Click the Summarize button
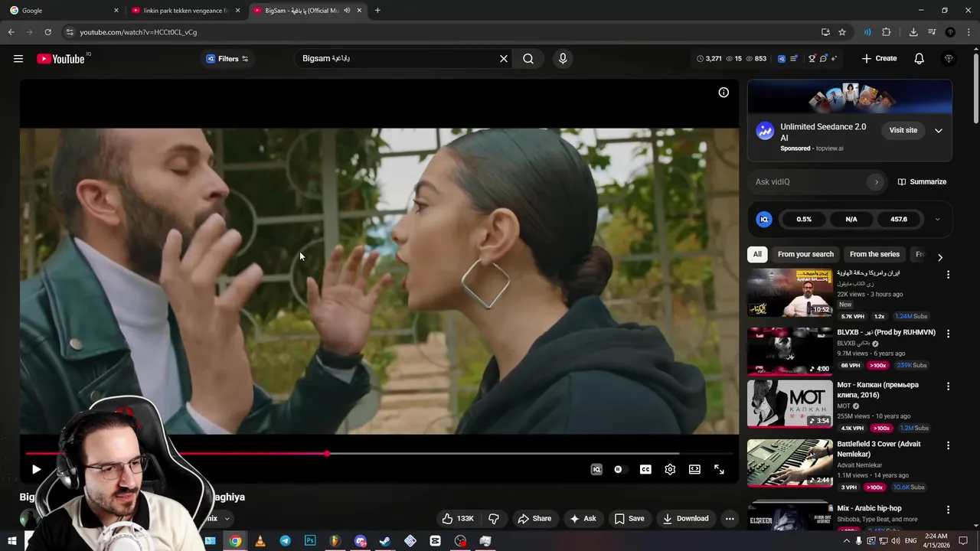 [x=922, y=182]
